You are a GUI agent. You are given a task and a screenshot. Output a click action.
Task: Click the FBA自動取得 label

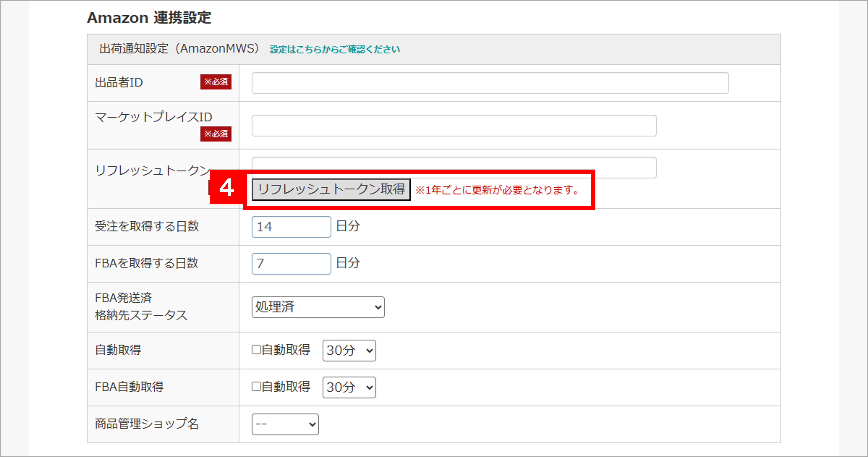[129, 387]
